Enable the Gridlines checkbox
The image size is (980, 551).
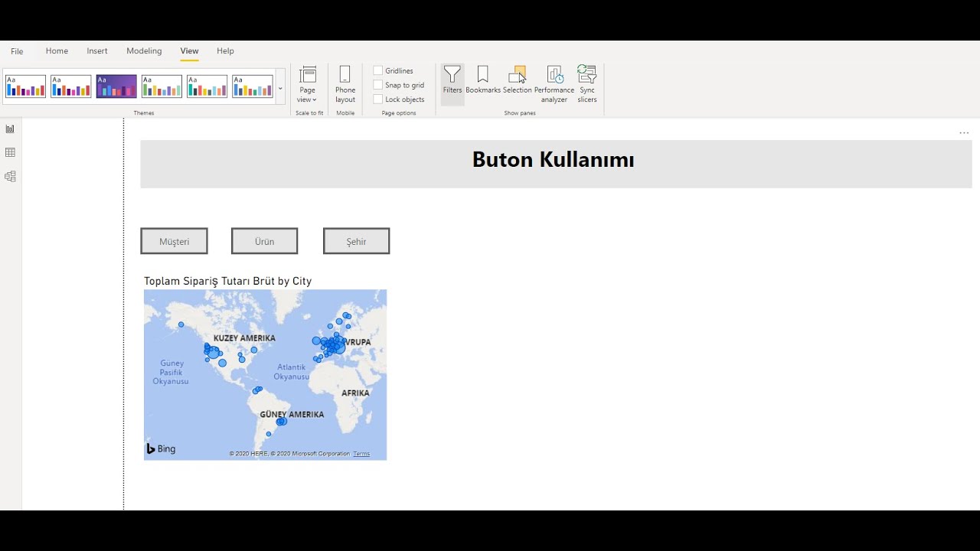coord(378,70)
